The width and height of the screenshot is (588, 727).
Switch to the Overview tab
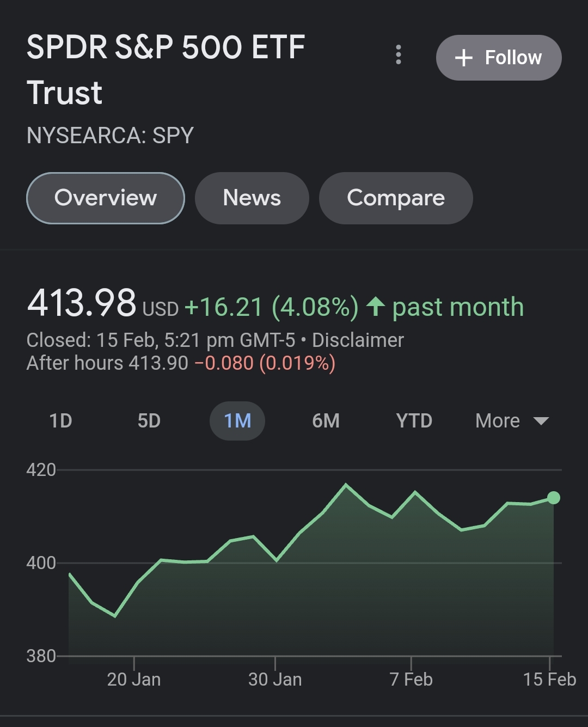point(106,198)
